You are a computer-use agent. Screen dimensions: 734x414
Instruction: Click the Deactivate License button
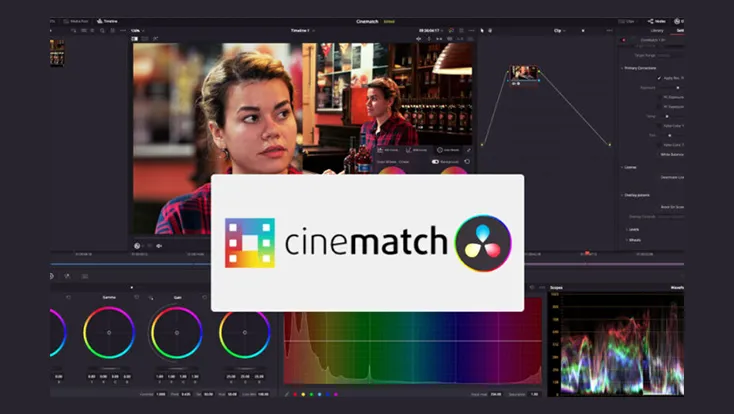(x=672, y=177)
